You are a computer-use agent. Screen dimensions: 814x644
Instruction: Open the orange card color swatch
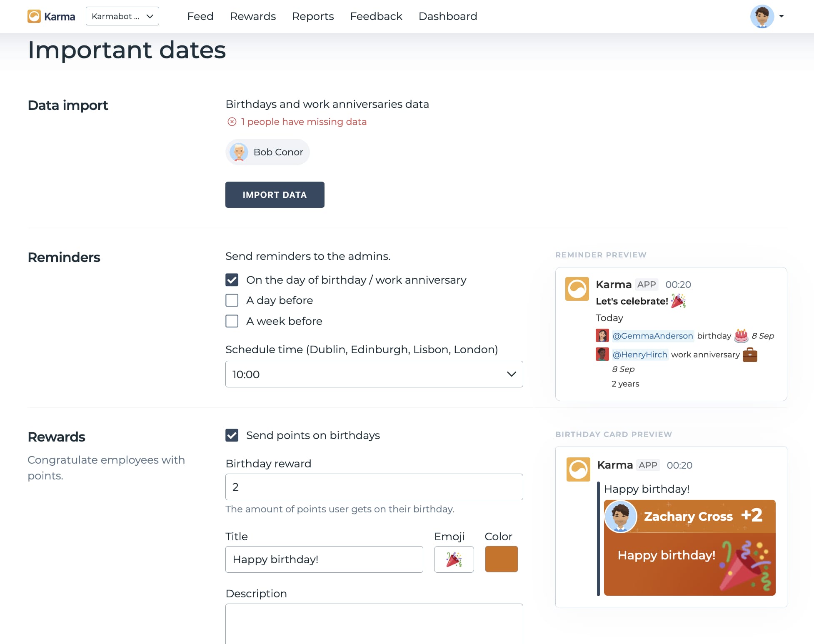pyautogui.click(x=501, y=559)
